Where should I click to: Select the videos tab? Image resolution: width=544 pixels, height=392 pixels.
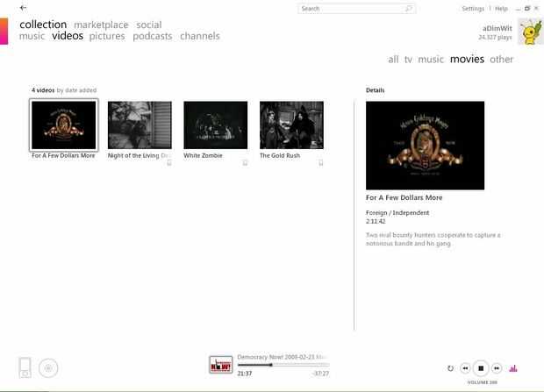point(68,36)
